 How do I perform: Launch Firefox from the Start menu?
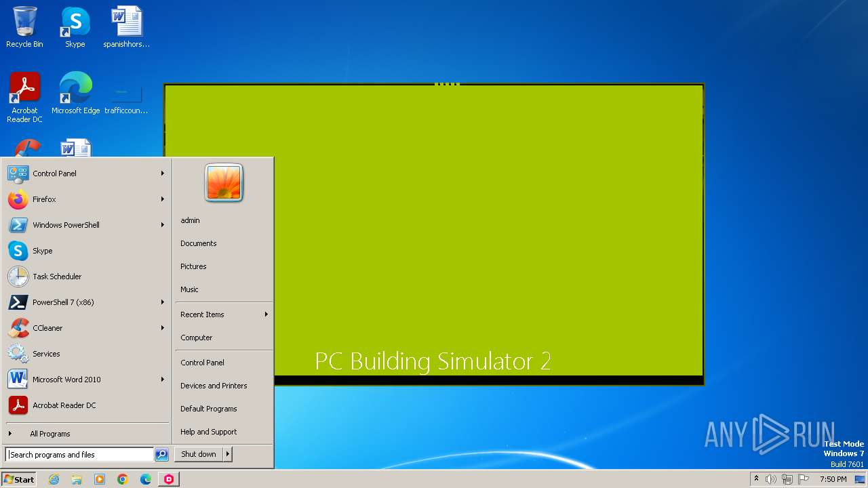tap(86, 199)
